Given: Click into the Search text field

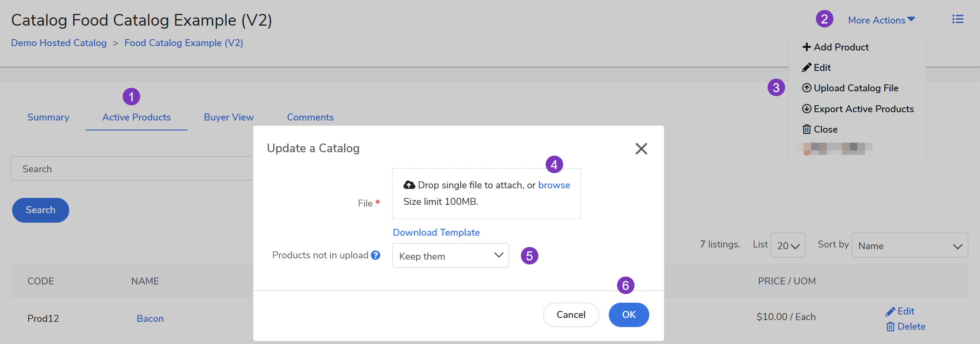Looking at the screenshot, I should click(x=131, y=169).
